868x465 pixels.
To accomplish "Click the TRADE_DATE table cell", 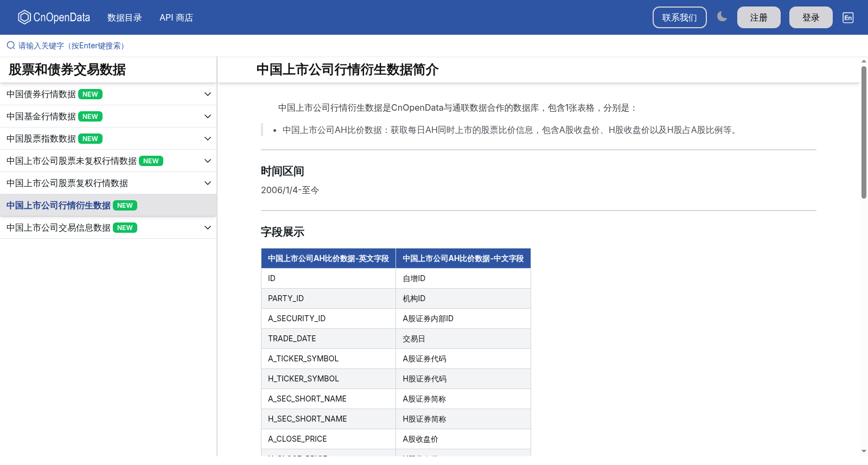I will point(328,339).
